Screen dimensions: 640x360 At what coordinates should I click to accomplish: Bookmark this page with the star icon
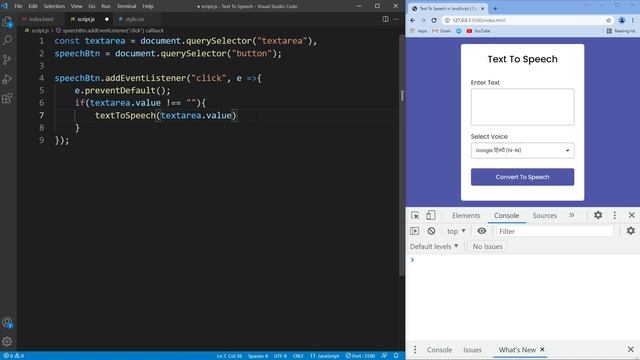click(609, 20)
